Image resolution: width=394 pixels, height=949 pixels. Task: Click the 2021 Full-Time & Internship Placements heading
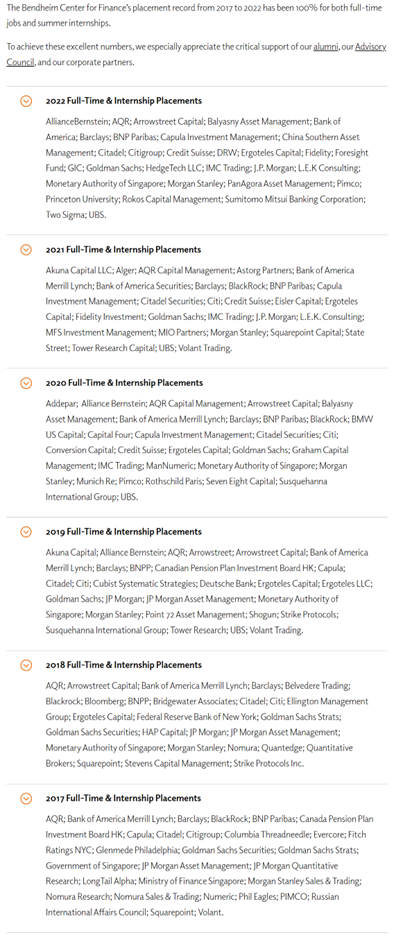coord(123,249)
